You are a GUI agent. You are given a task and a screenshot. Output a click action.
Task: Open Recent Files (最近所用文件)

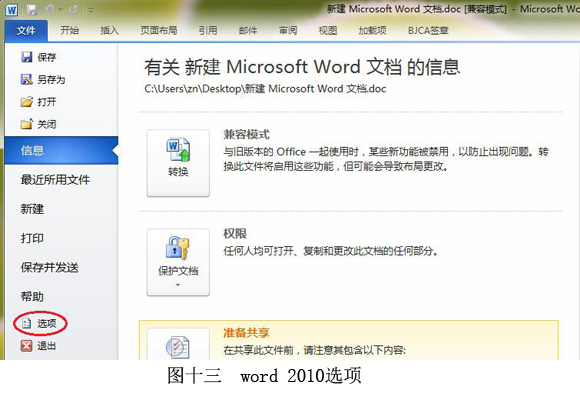click(x=55, y=180)
